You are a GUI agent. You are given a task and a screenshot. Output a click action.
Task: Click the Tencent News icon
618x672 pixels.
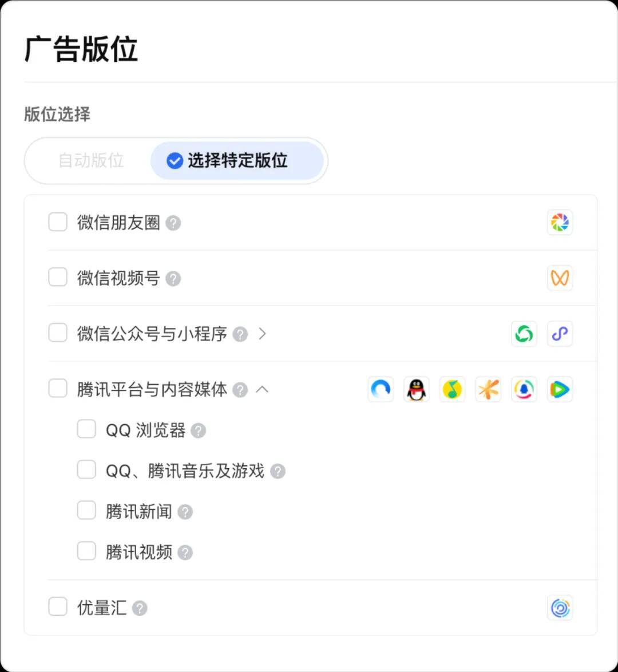(x=524, y=389)
